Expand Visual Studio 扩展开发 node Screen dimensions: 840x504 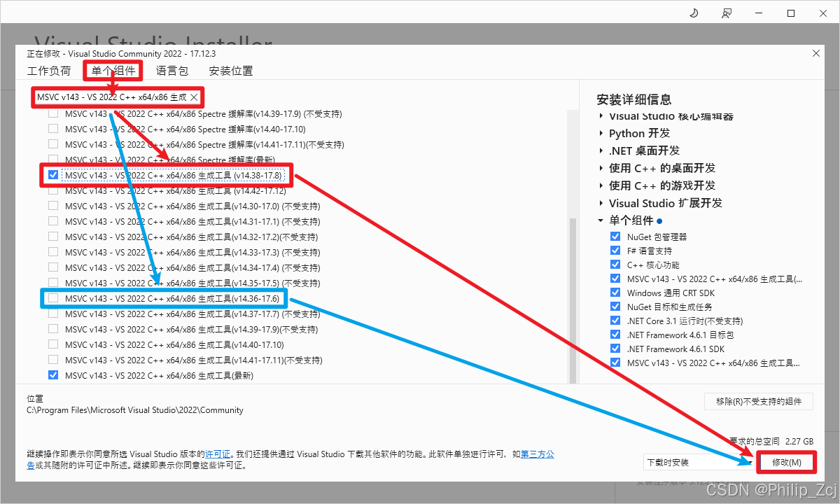pos(601,203)
